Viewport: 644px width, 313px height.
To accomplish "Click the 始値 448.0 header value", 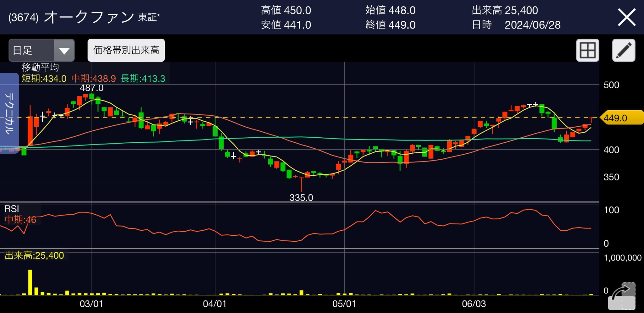I will pos(390,10).
